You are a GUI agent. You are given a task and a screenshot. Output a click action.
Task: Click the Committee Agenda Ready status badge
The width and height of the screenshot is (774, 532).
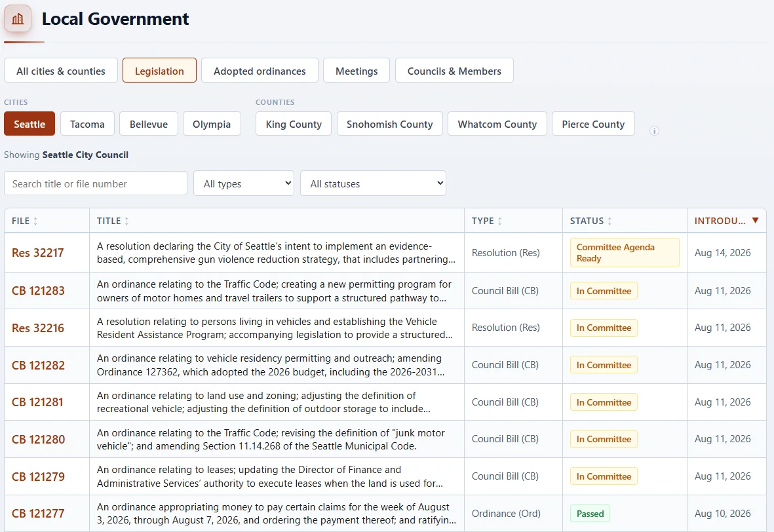pos(625,253)
